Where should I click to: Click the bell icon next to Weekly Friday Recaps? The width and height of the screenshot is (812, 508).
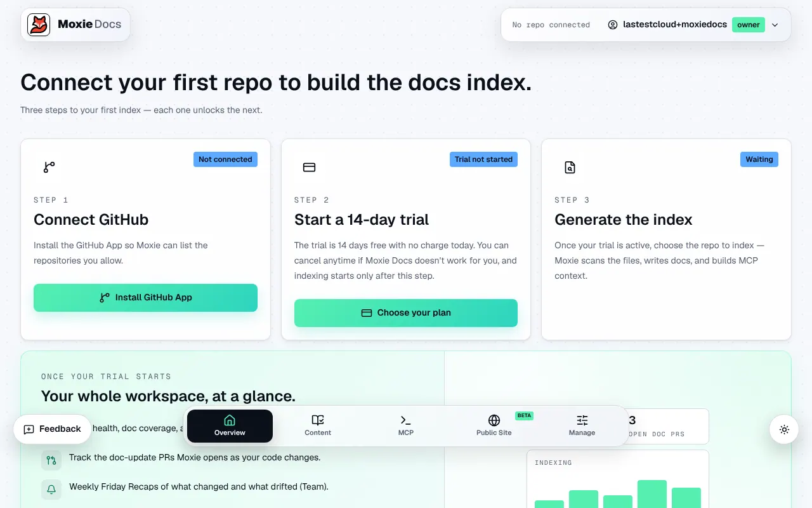[x=51, y=489]
